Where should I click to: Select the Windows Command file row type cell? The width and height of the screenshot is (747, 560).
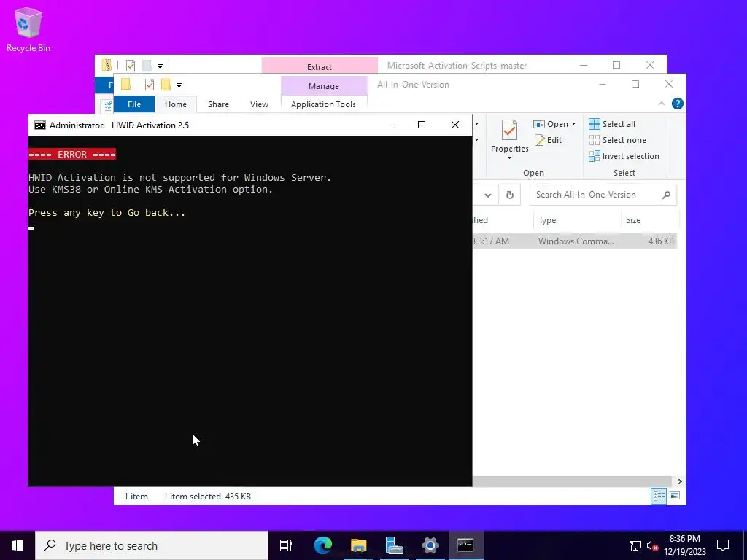tap(576, 241)
